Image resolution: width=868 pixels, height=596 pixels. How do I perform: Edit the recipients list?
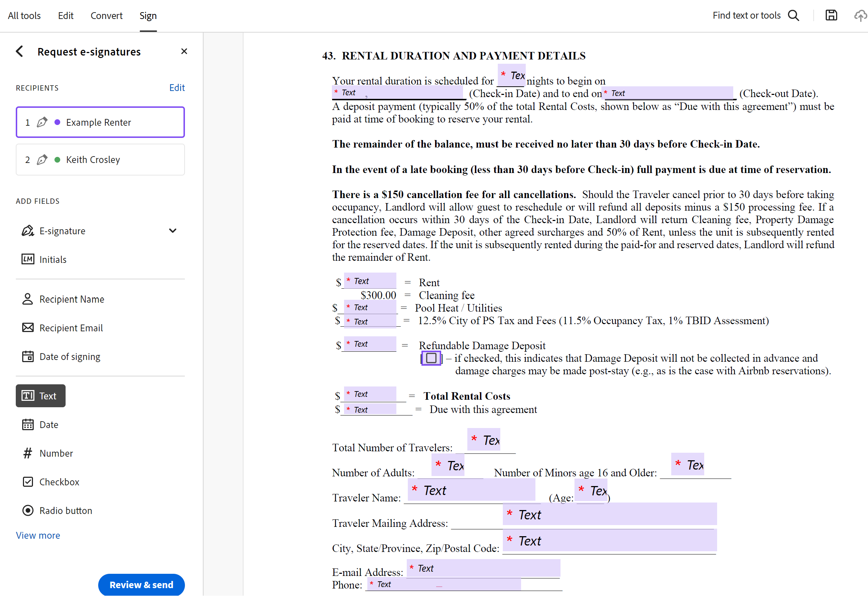(x=177, y=87)
